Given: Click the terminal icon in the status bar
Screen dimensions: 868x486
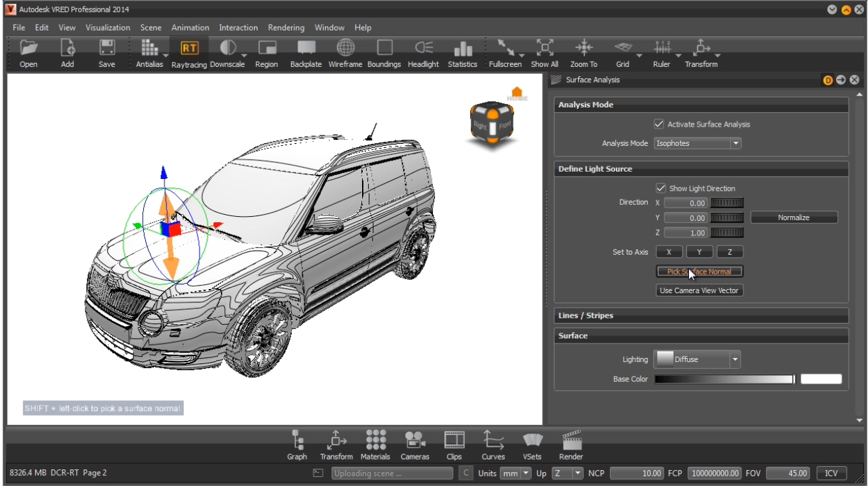Looking at the screenshot, I should point(318,473).
